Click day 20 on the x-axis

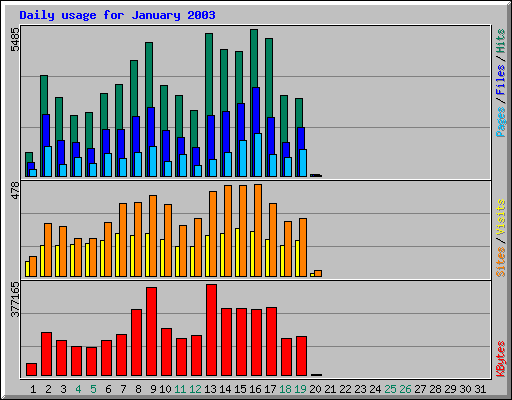click(x=315, y=389)
